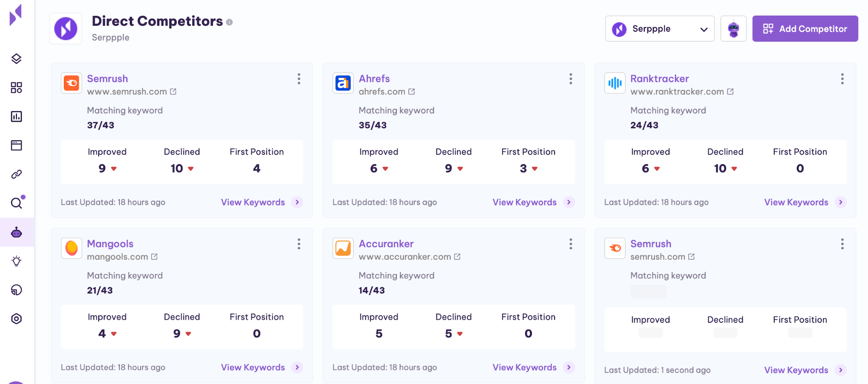Image resolution: width=868 pixels, height=384 pixels.
Task: Open external link icon next to www.semrush.com
Action: (173, 92)
